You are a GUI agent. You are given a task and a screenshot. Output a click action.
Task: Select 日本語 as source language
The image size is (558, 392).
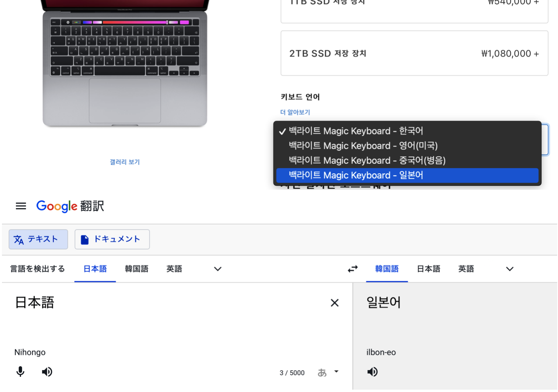coord(95,269)
